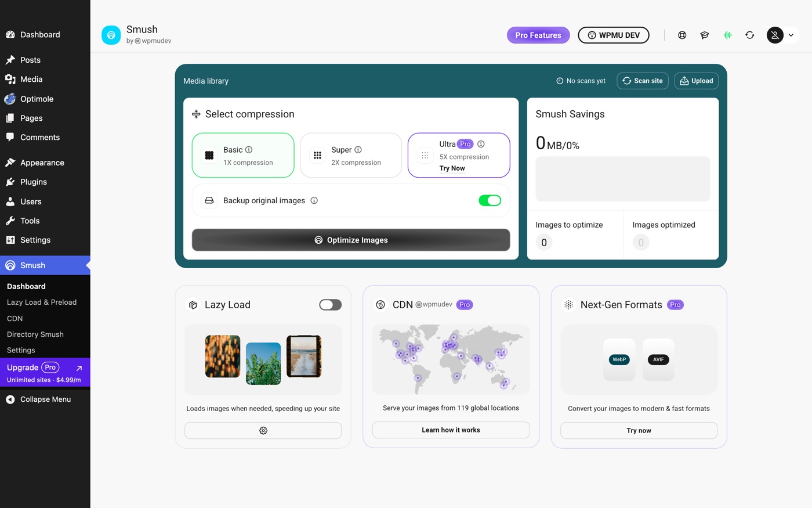This screenshot has width=812, height=508.
Task: Click the 'No scans yet' status
Action: click(581, 81)
